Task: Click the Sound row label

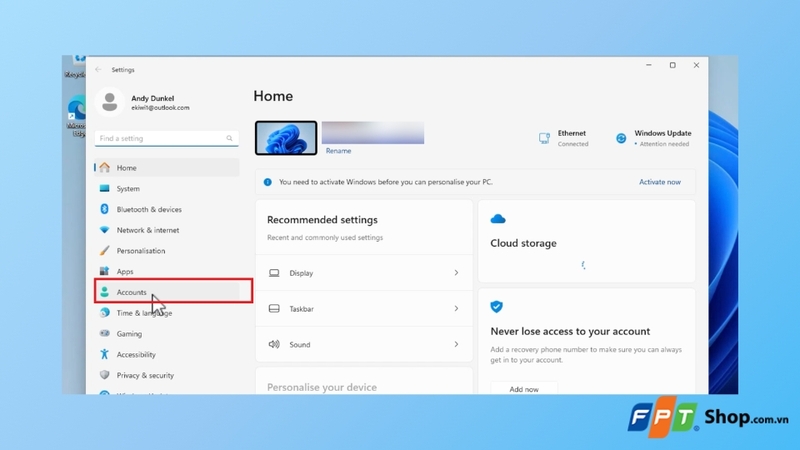Action: (x=299, y=345)
